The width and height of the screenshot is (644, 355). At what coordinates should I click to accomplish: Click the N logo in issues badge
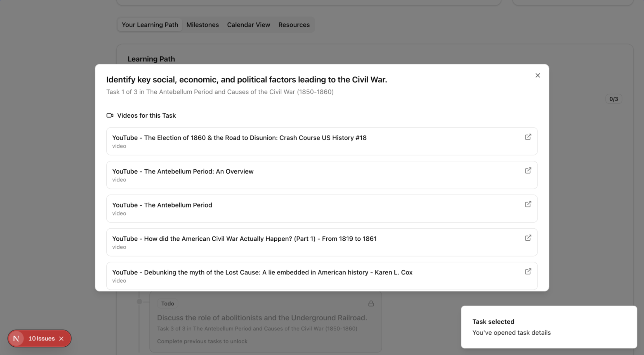(16, 339)
